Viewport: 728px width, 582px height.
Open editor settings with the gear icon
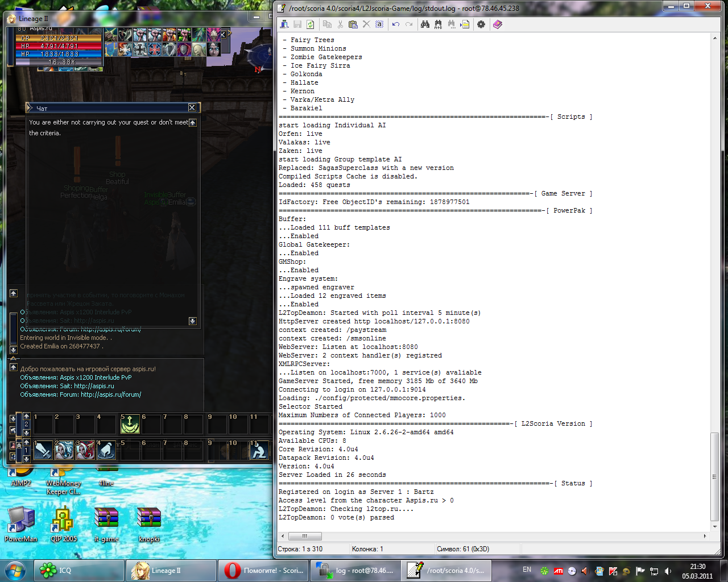(481, 24)
